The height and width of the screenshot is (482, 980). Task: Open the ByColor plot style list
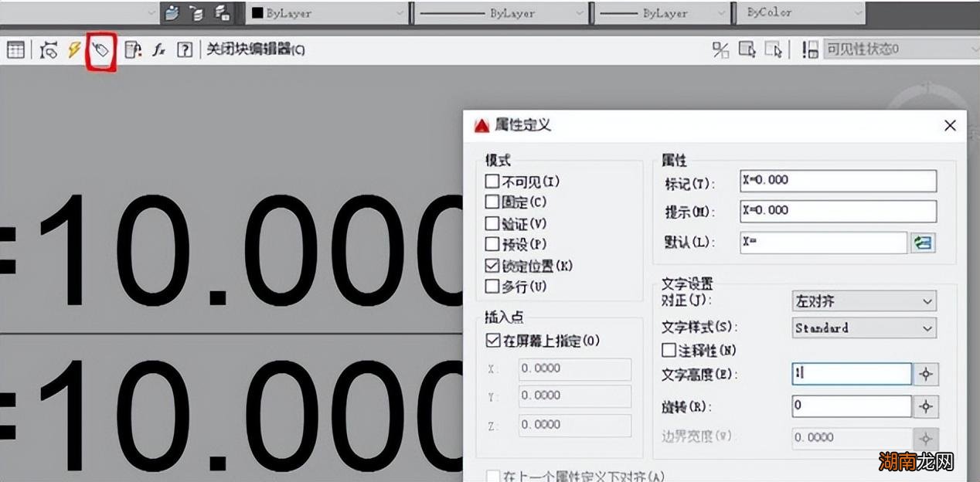[x=861, y=12]
